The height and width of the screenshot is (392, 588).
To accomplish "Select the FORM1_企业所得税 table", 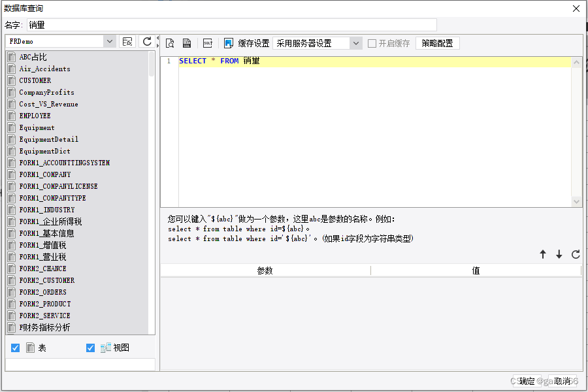I will (50, 221).
